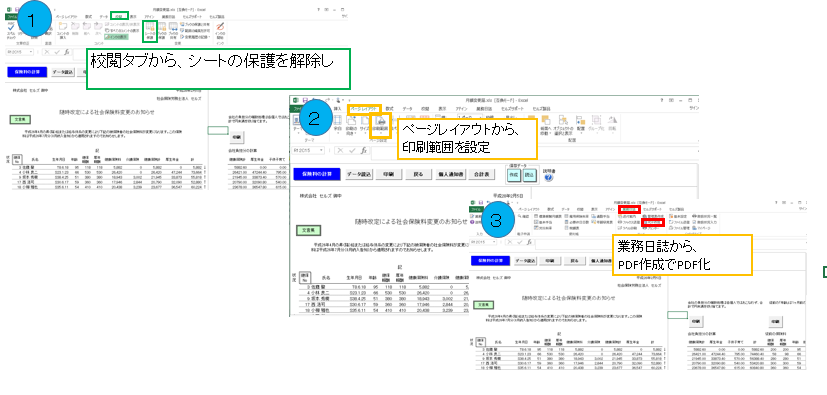Click the 個人通知書 button in the second window
The image size is (827, 395).
pyautogui.click(x=450, y=174)
